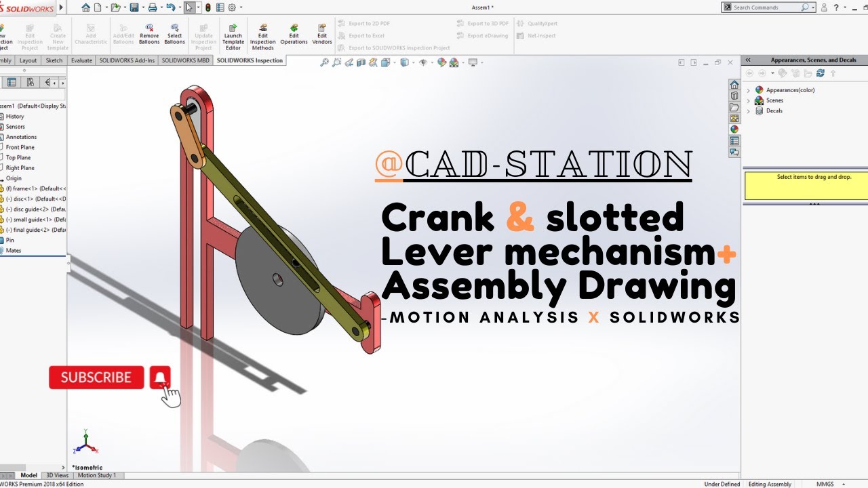Click the Open document folder icon
The image size is (868, 488).
click(116, 7)
